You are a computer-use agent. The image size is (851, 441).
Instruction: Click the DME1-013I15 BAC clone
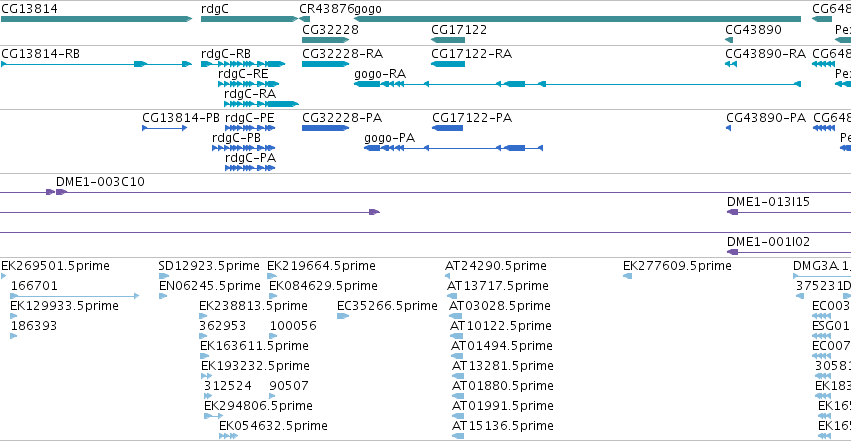789,212
